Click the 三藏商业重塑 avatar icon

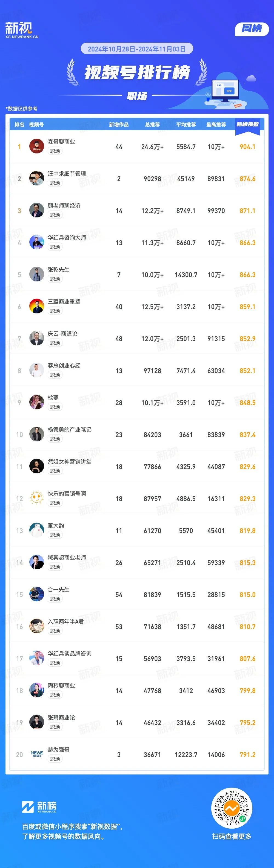click(36, 306)
